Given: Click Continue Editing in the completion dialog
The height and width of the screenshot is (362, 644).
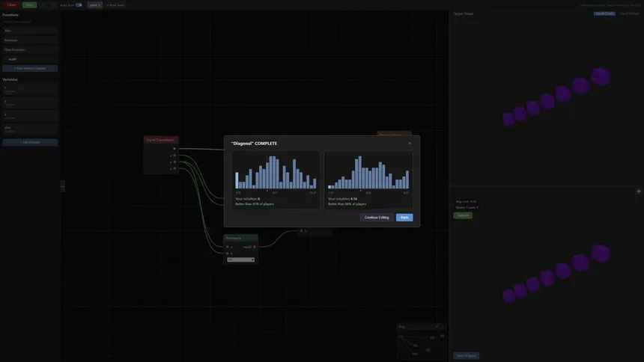Looking at the screenshot, I should point(376,217).
